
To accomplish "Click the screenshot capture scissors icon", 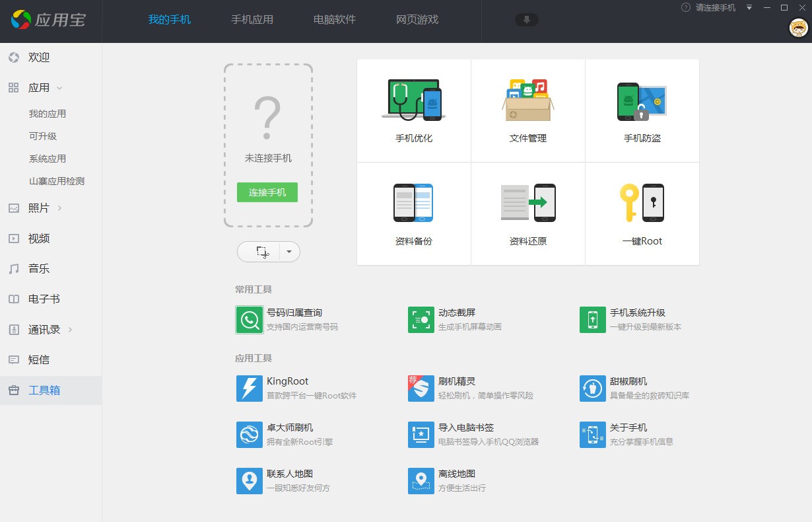I will click(x=262, y=252).
